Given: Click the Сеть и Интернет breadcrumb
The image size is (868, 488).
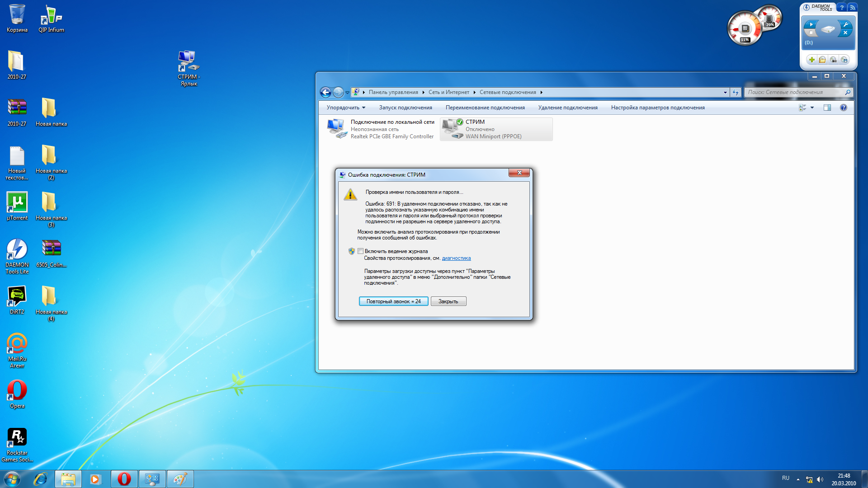Looking at the screenshot, I should click(449, 92).
